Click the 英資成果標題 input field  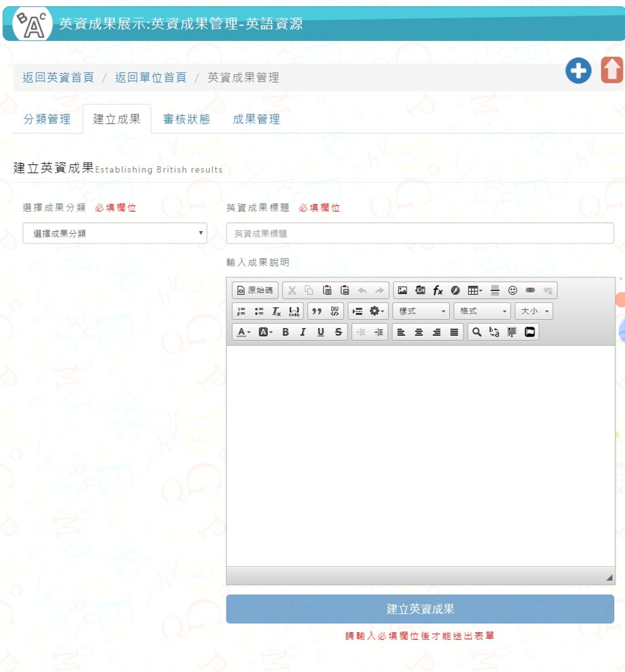pyautogui.click(x=420, y=233)
